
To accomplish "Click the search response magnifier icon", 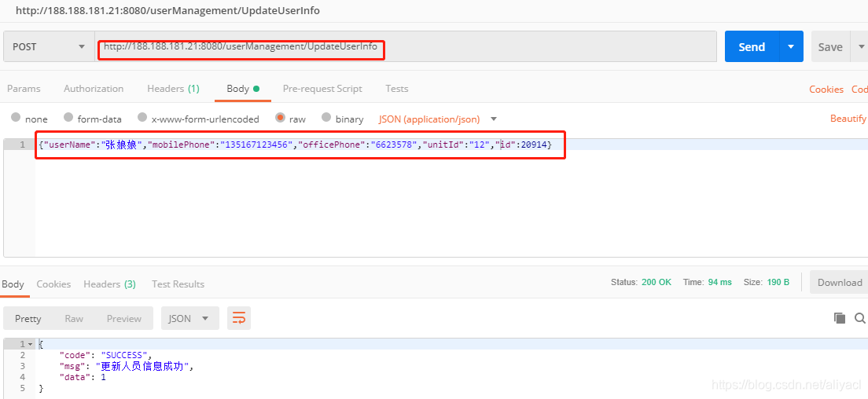I will point(859,318).
